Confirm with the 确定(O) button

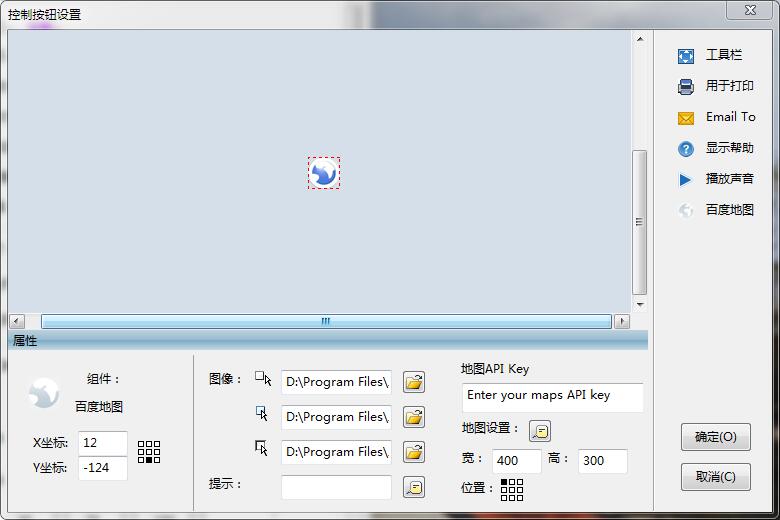coord(715,437)
